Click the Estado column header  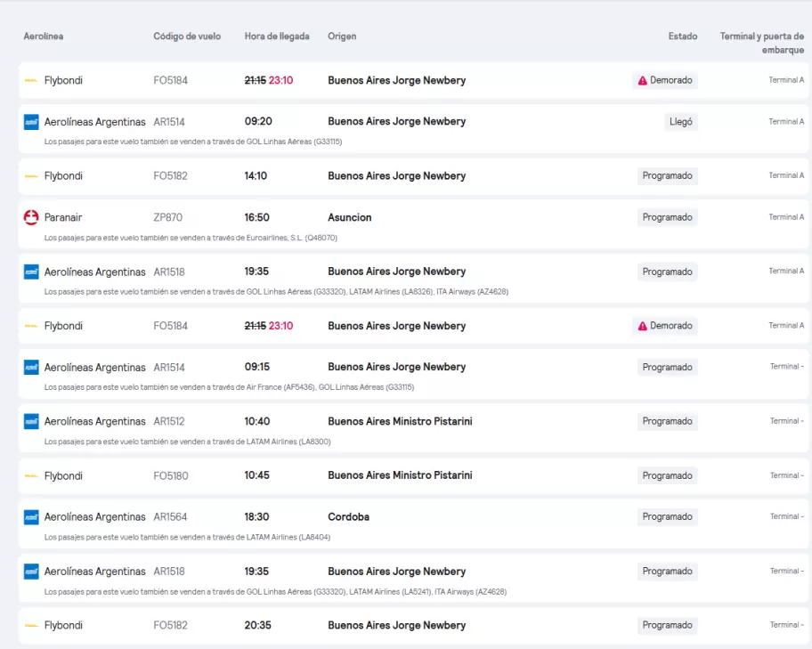pos(683,37)
